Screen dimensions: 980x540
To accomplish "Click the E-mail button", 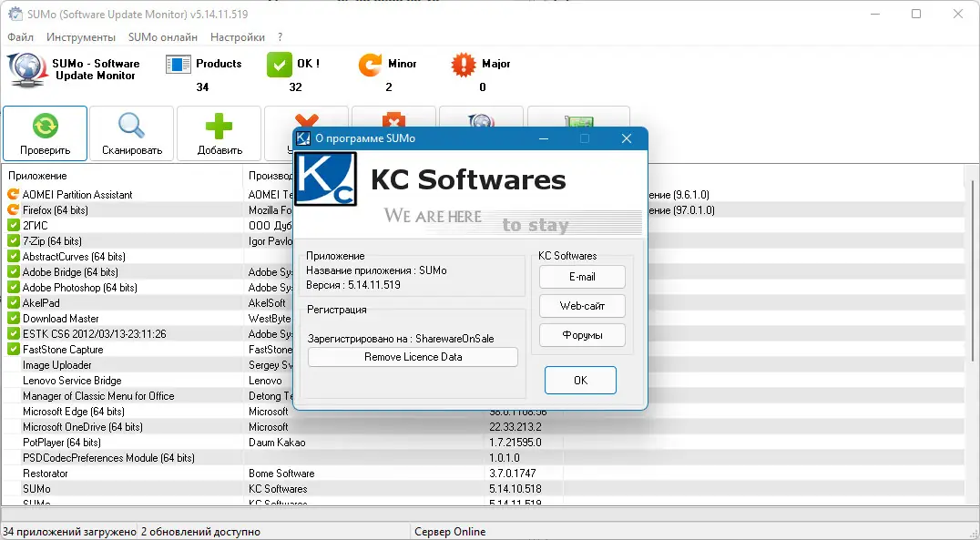I will tap(582, 277).
